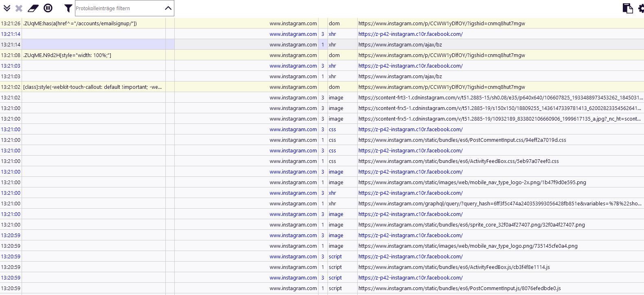Select the ActivityFeedBox.css URL row
The image size is (644, 295).
coord(459,161)
